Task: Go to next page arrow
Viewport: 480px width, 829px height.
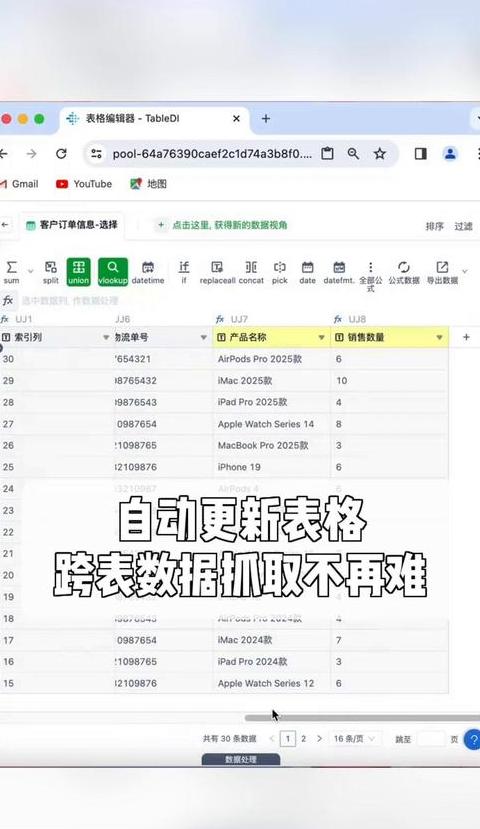Action: pyautogui.click(x=319, y=739)
